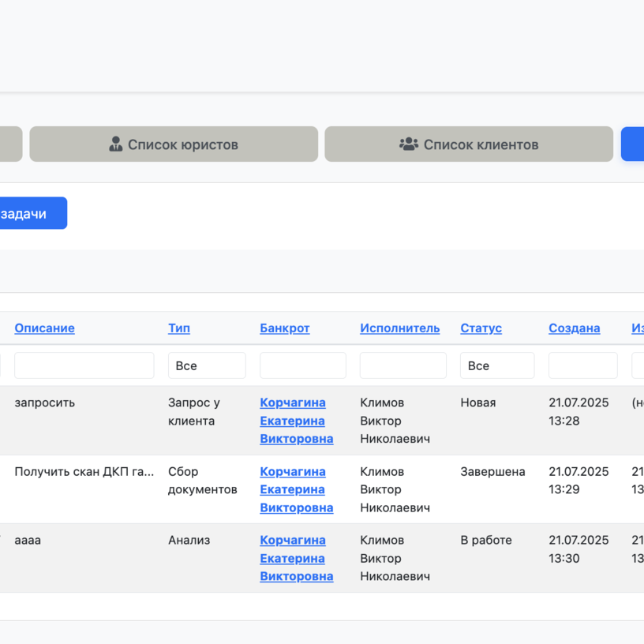Click Климов Виктор in the В работе row
This screenshot has height=644, width=644.
395,558
